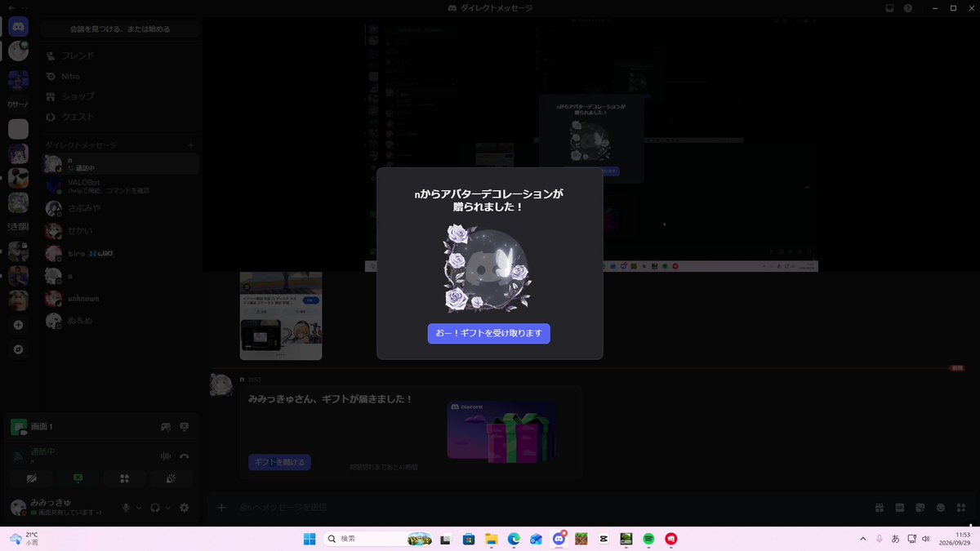Screen dimensions: 980x551
Task: Open File Explorer on taskbar
Action: (492, 539)
